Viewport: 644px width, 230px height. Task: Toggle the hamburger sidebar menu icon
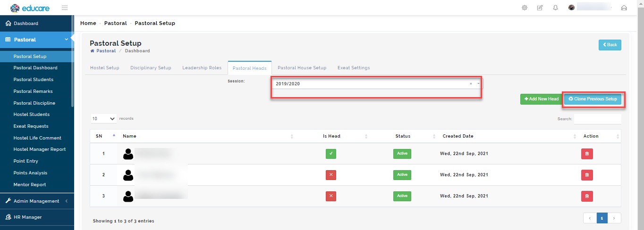(65, 8)
